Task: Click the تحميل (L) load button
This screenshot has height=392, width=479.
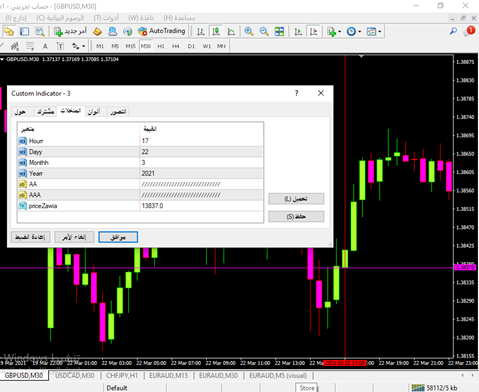Action: 296,199
